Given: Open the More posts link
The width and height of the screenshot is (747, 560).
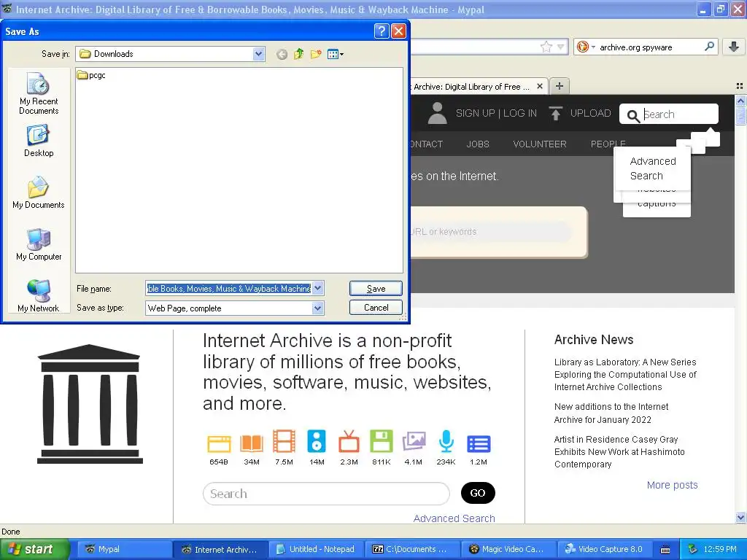Looking at the screenshot, I should (672, 485).
